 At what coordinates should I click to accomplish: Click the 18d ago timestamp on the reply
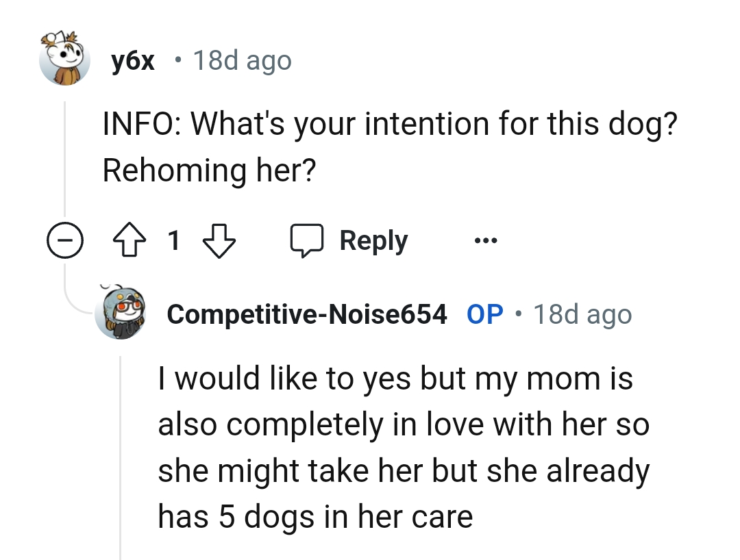584,314
